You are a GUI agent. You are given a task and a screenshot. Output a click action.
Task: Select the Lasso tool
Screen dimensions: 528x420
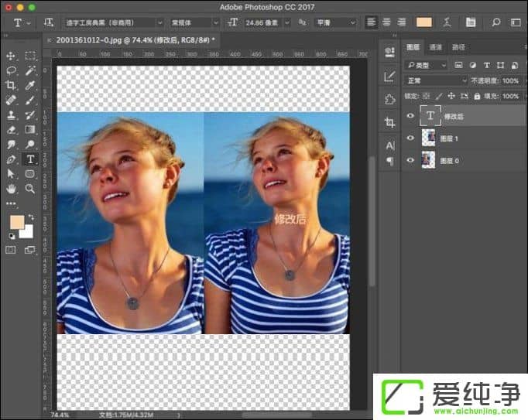11,70
